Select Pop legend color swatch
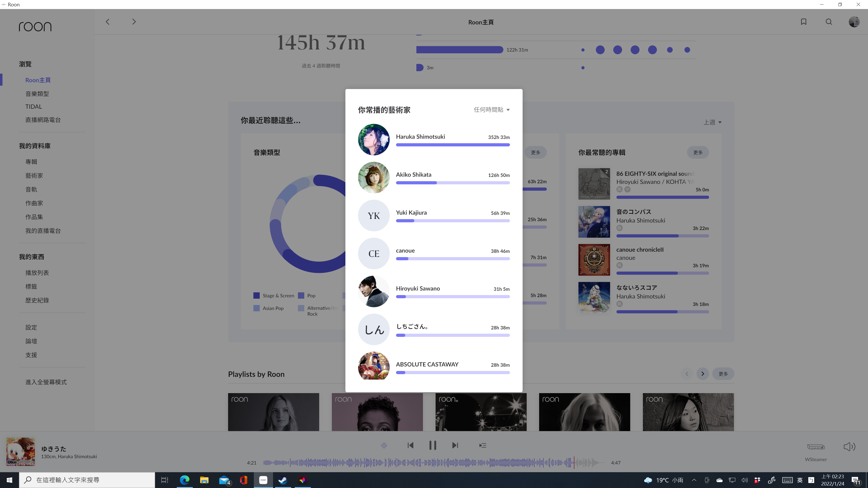The height and width of the screenshot is (488, 868). [301, 295]
